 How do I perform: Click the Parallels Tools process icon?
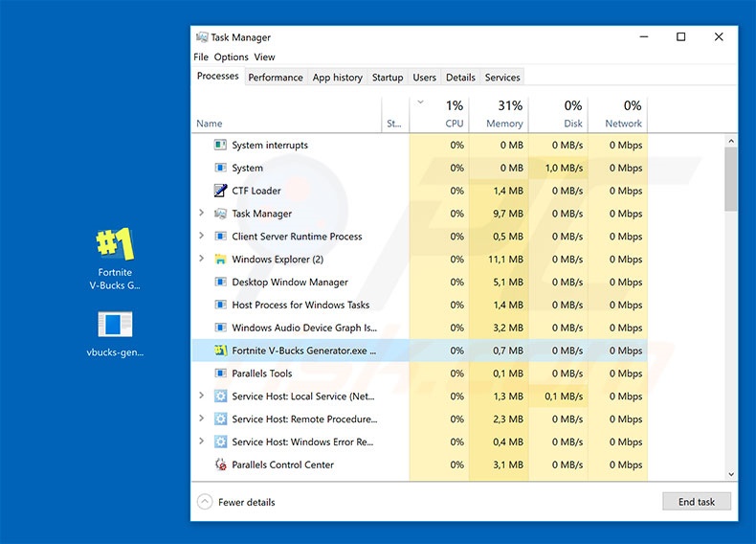(220, 374)
